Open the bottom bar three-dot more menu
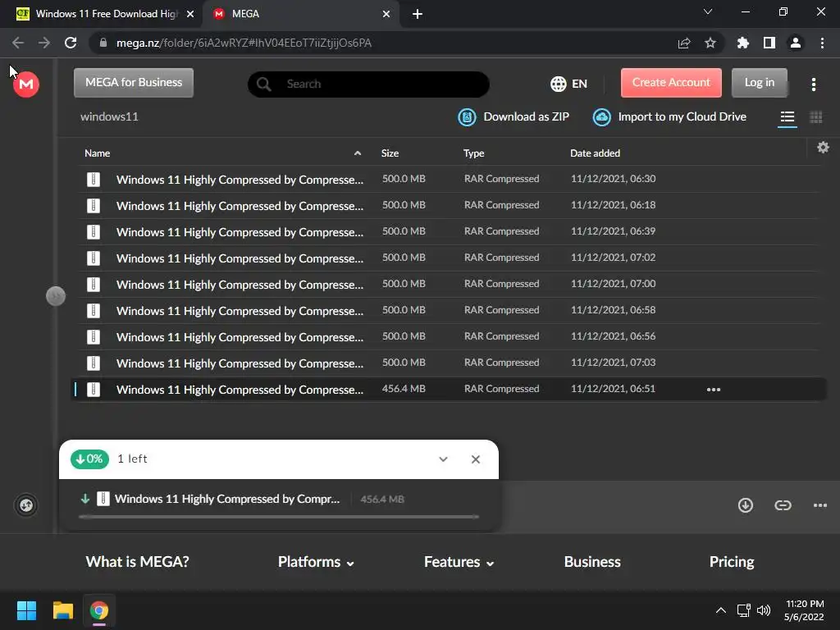The width and height of the screenshot is (840, 630). pyautogui.click(x=819, y=505)
